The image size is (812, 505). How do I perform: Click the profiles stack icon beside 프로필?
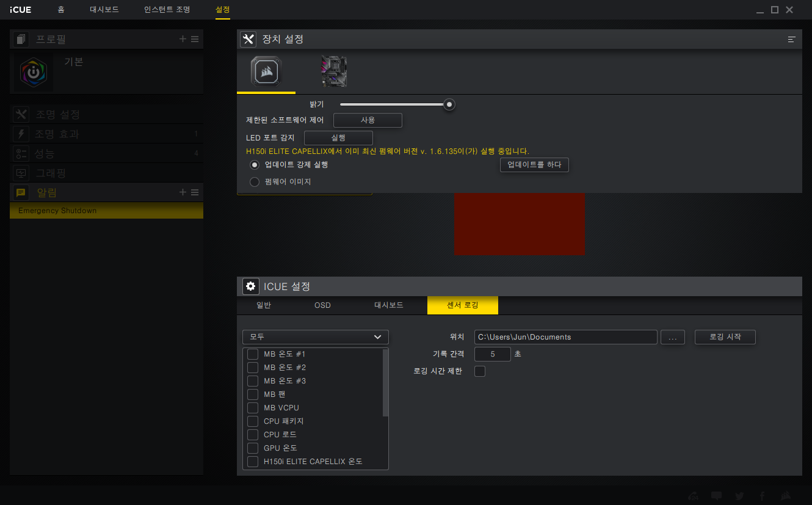click(21, 39)
